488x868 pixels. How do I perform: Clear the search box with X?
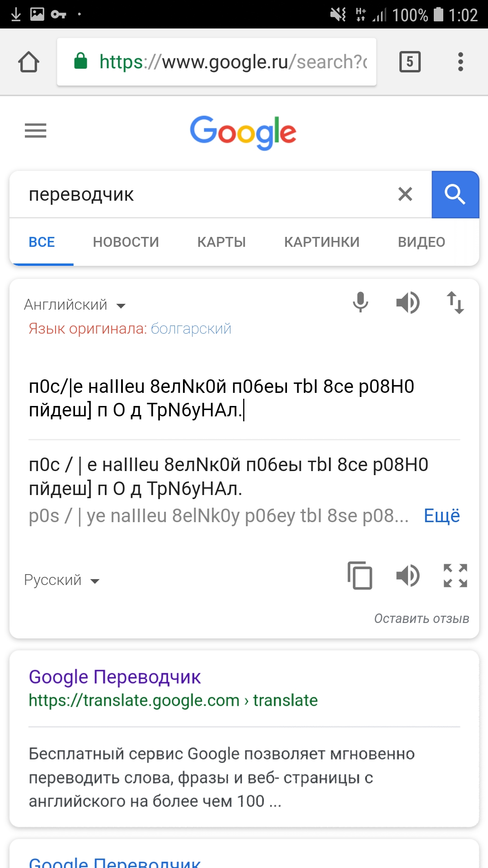pyautogui.click(x=405, y=194)
